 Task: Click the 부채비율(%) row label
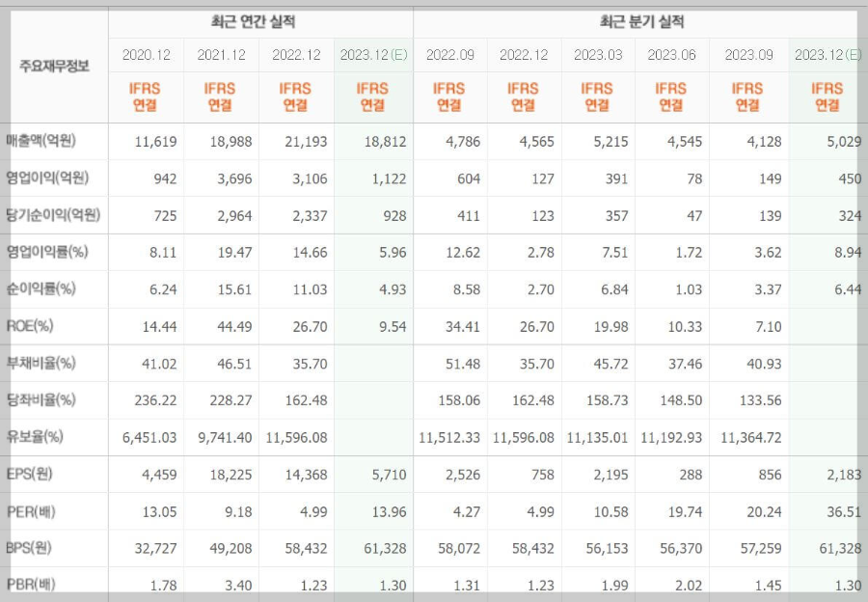(41, 364)
